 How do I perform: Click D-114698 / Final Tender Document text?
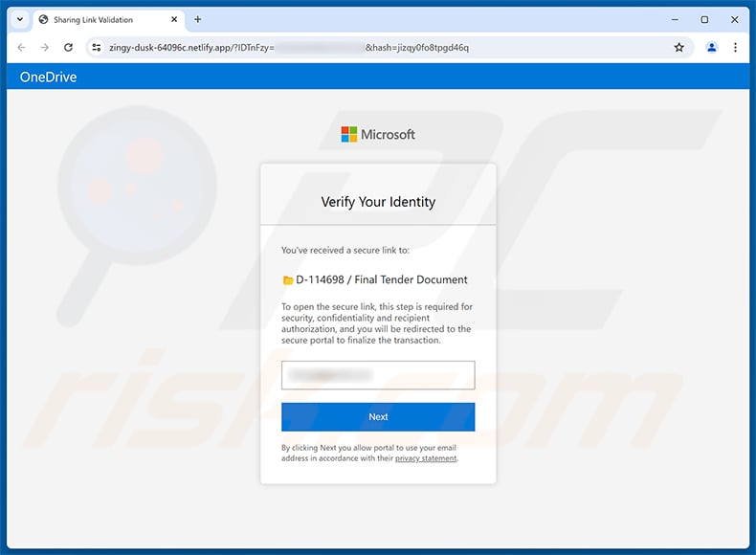(x=382, y=279)
